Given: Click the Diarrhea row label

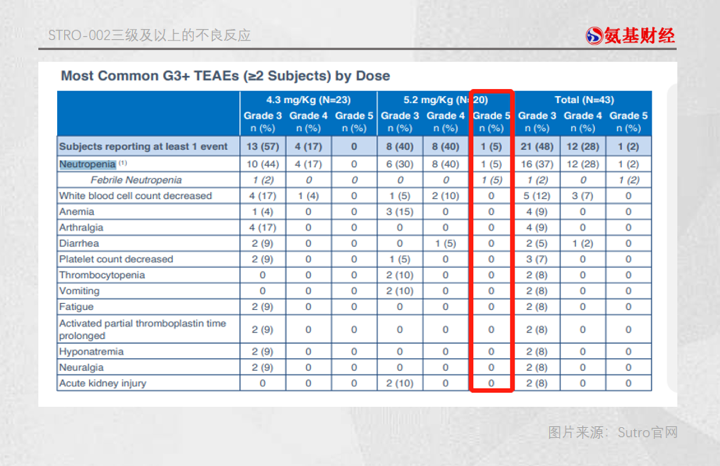Looking at the screenshot, I should point(79,243).
